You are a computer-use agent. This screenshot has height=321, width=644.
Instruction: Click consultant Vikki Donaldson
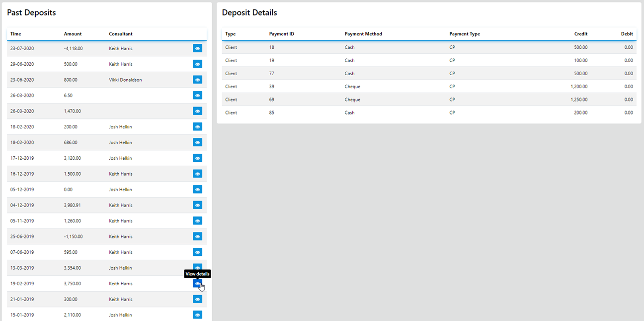(x=125, y=80)
